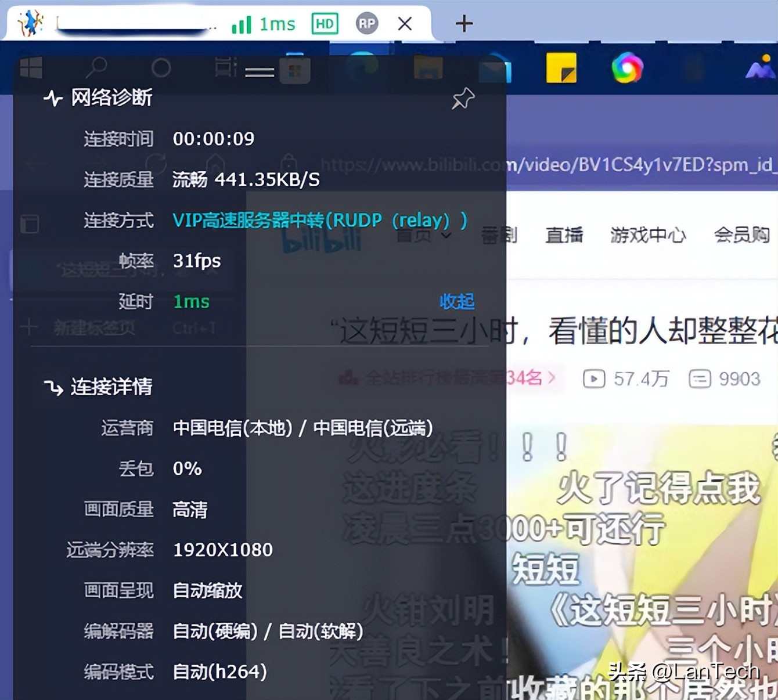This screenshot has width=778, height=700.
Task: Collapse the panel using the 收起 link
Action: coord(457,301)
